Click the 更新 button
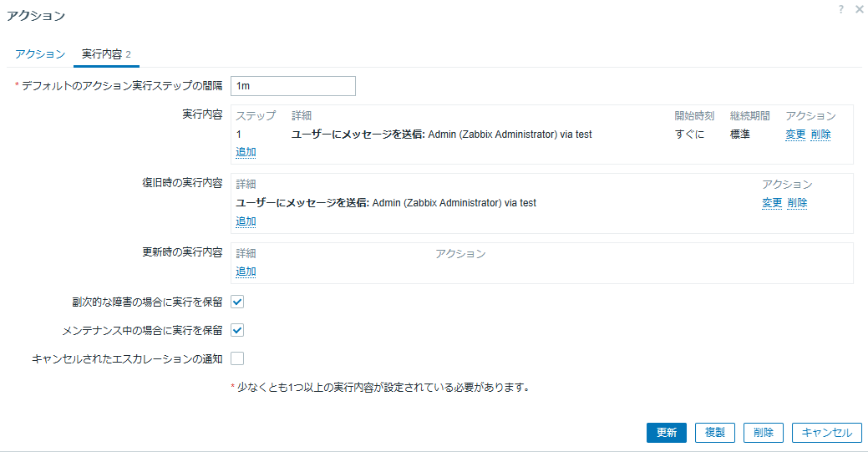Screen dimensions: 868x452 [x=667, y=433]
